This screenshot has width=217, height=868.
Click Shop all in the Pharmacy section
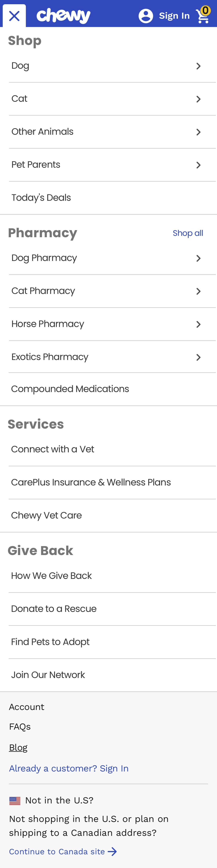click(188, 233)
